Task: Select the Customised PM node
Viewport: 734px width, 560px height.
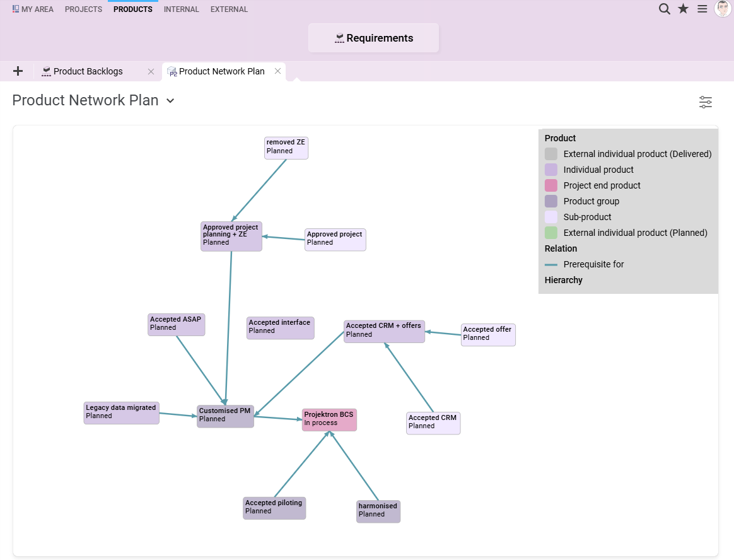Action: [226, 416]
